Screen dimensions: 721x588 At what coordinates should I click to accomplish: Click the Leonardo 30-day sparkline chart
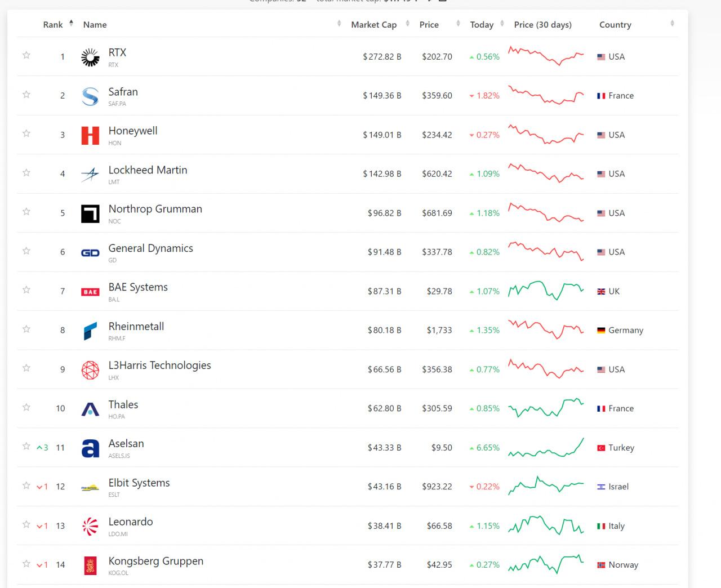[x=546, y=525]
